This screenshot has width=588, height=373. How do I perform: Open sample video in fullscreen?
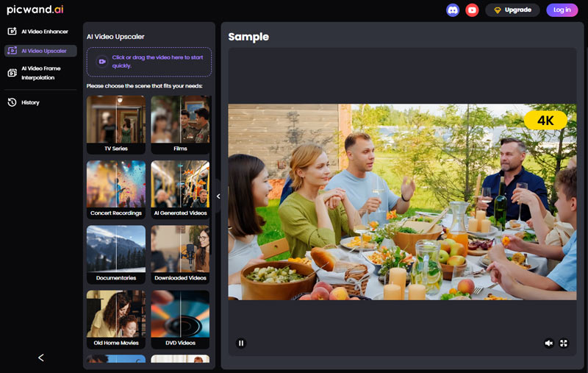click(x=564, y=343)
